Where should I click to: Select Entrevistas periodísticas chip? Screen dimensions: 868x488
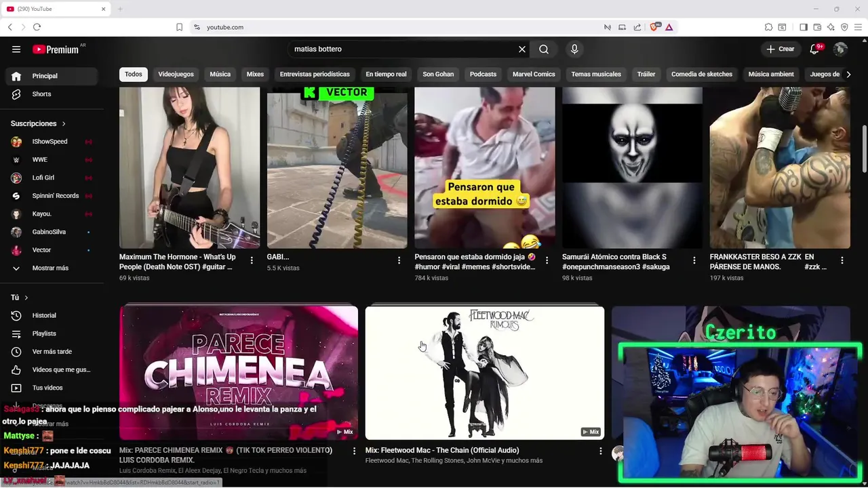(x=315, y=74)
